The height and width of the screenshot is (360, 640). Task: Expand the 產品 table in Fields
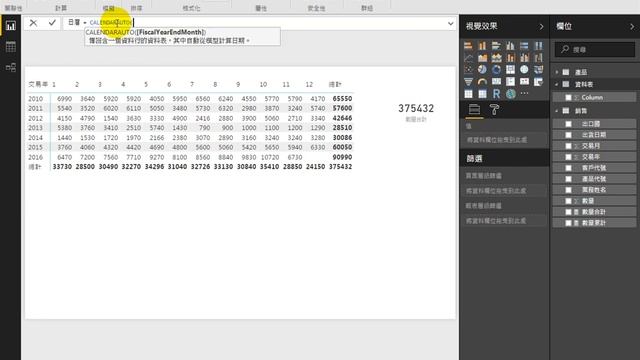557,72
